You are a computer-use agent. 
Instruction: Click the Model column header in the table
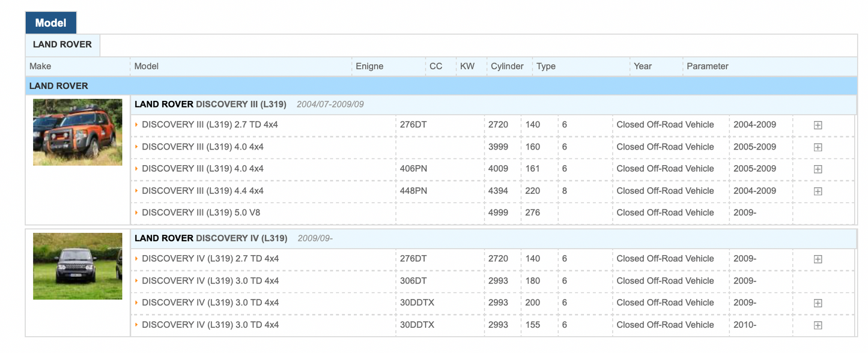pos(146,66)
